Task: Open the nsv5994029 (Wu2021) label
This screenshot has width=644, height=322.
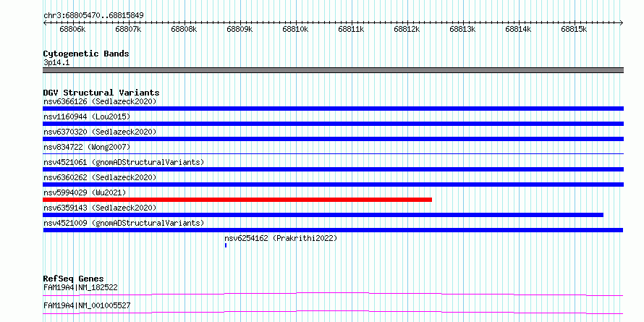Action: click(x=85, y=192)
